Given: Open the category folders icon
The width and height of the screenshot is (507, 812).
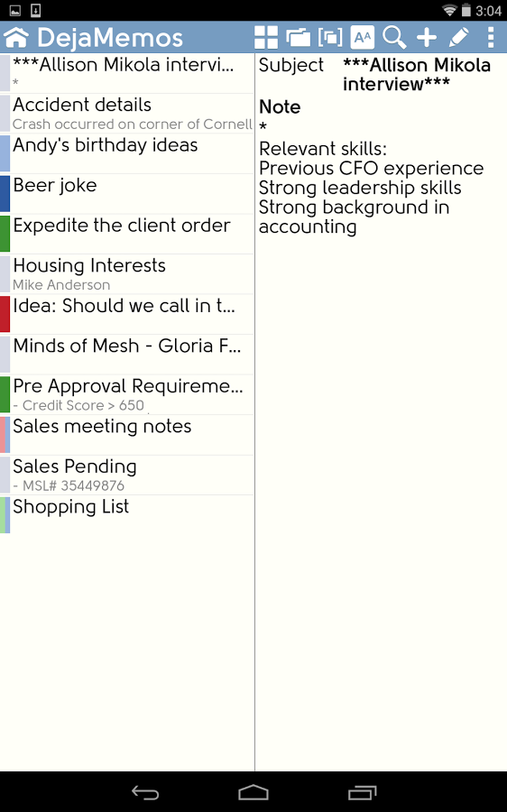Looking at the screenshot, I should pyautogui.click(x=298, y=37).
